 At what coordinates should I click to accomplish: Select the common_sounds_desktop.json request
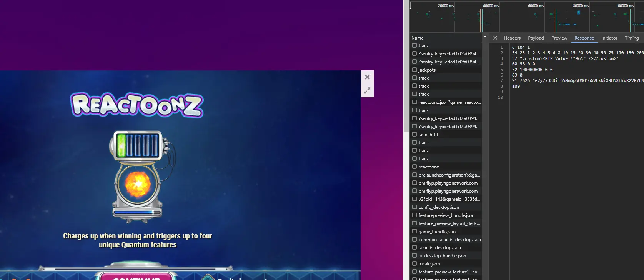(446, 240)
